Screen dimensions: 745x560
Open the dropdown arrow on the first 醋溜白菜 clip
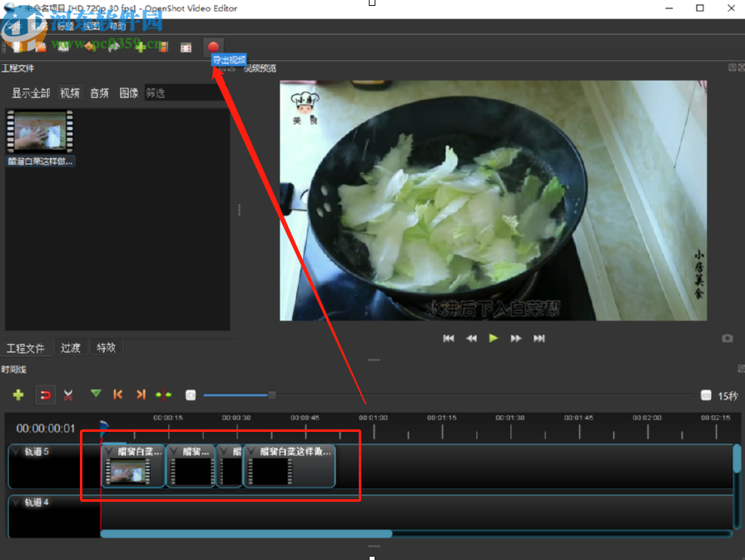pyautogui.click(x=107, y=450)
